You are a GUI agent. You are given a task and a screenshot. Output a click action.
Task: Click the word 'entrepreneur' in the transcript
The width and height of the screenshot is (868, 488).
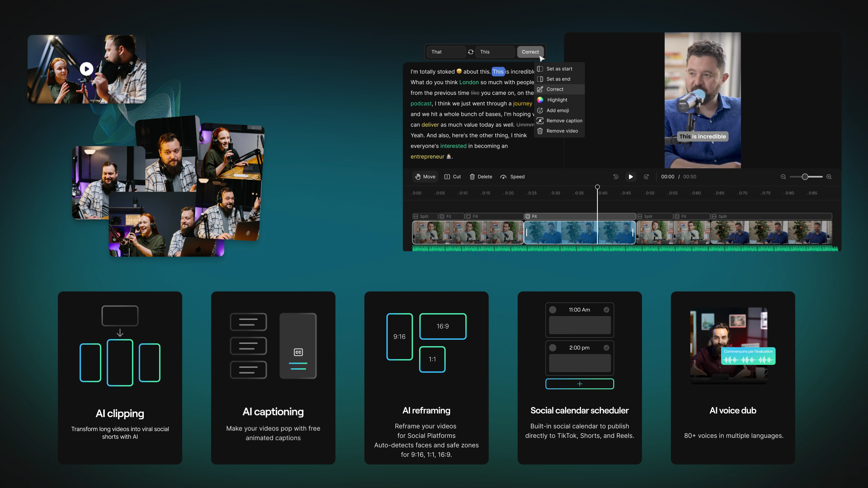(427, 157)
